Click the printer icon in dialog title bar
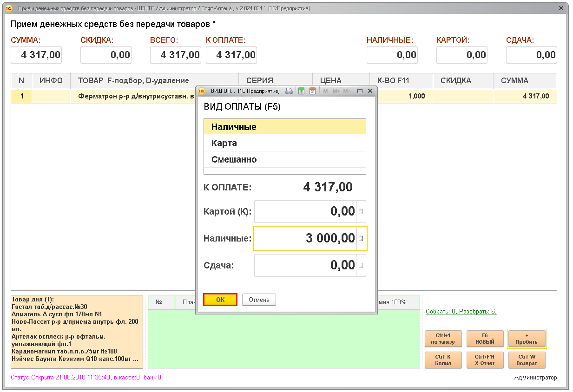 (x=289, y=91)
